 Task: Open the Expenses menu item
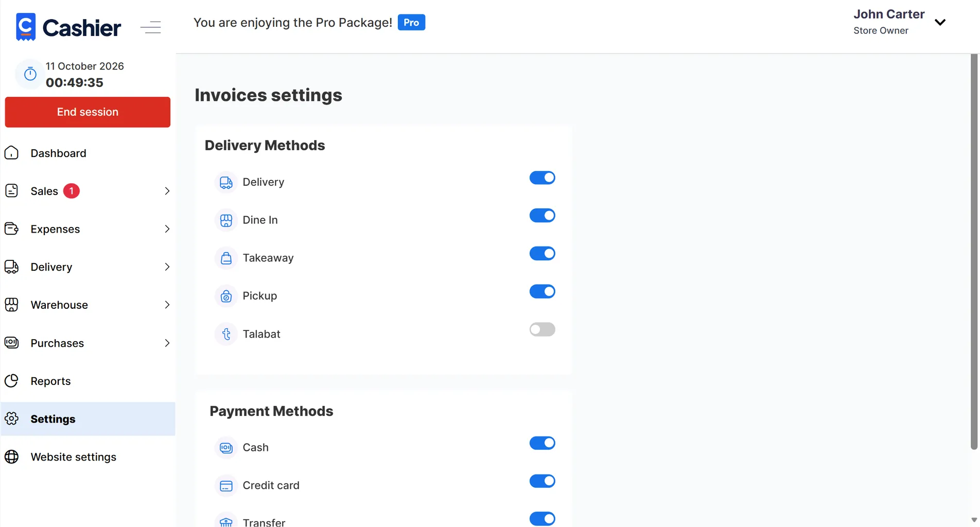(87, 229)
